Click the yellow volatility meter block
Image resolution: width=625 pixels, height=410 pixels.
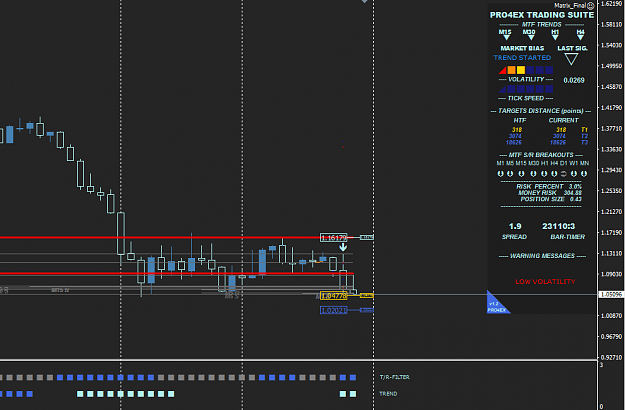pyautogui.click(x=521, y=70)
